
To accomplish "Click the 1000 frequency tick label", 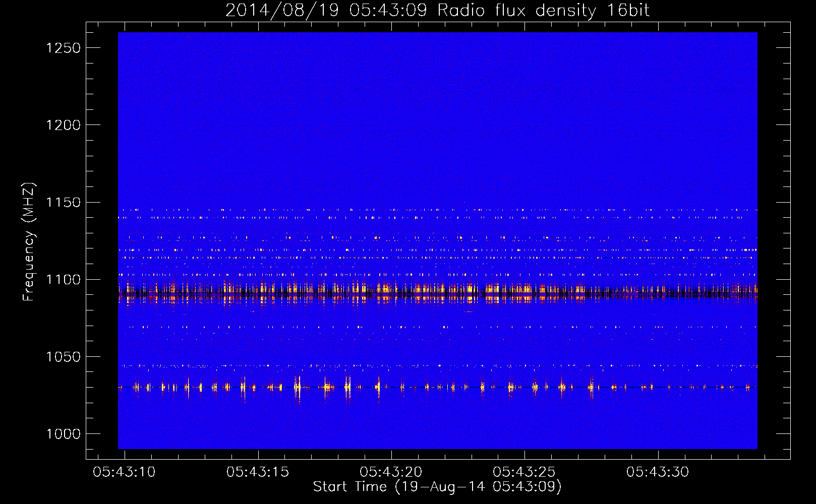I will tap(63, 434).
